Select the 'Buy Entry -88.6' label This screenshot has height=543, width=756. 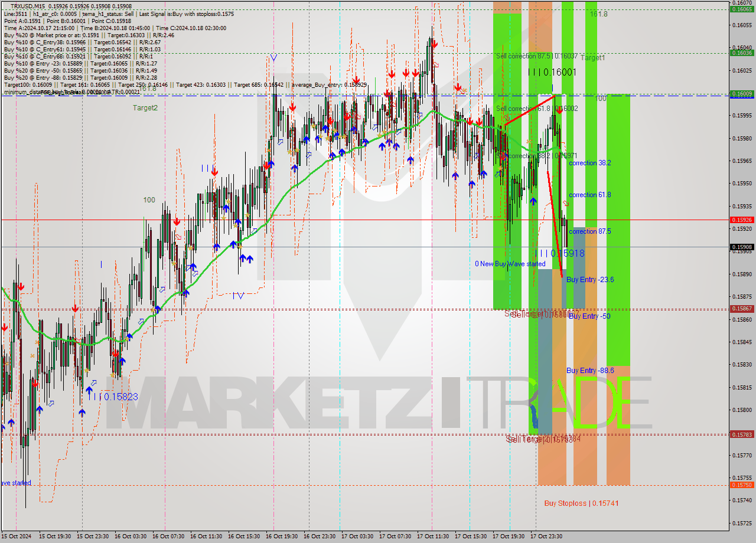tap(590, 371)
